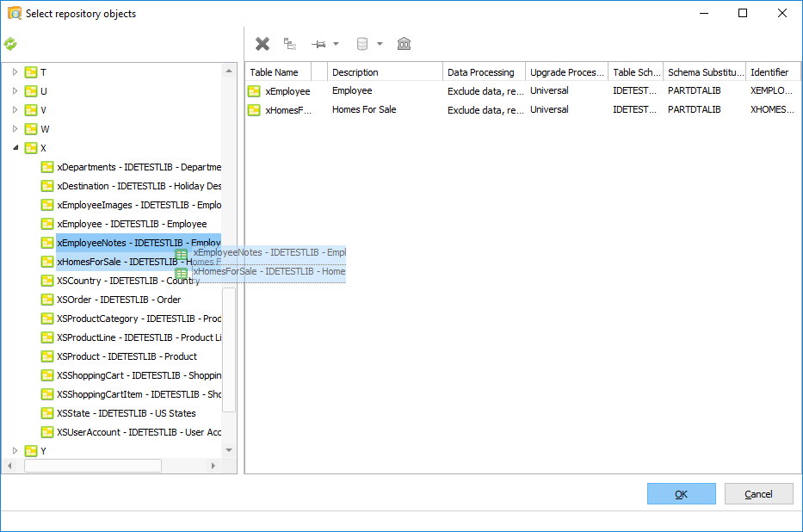Select xEmployee - IDETESTLIB - Employee tree item
Screen dimensions: 803x532
(x=133, y=224)
